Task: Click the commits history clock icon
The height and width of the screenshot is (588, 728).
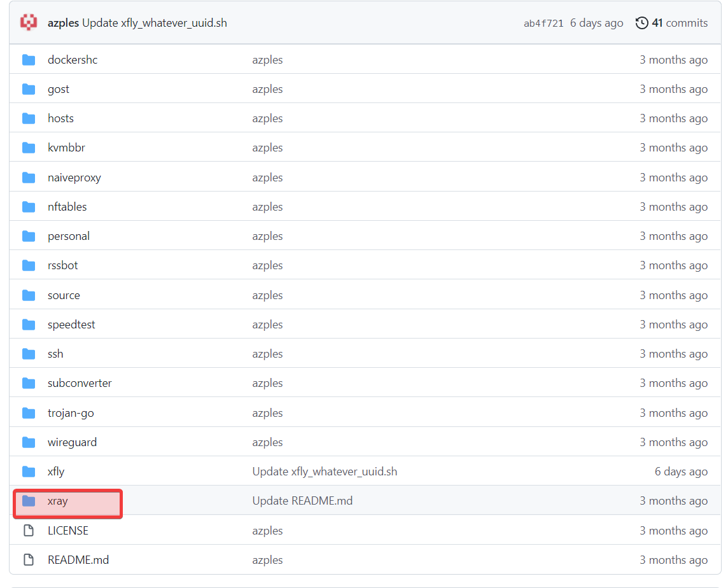Action: coord(641,23)
